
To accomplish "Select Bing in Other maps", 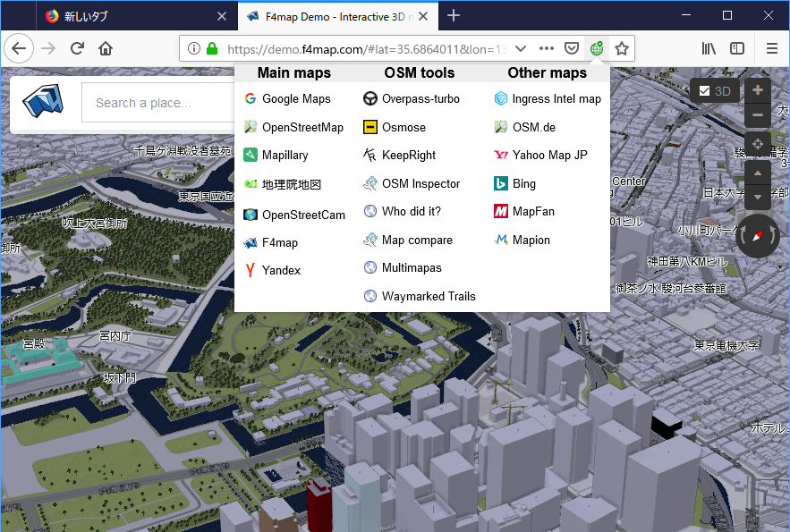I will [515, 183].
